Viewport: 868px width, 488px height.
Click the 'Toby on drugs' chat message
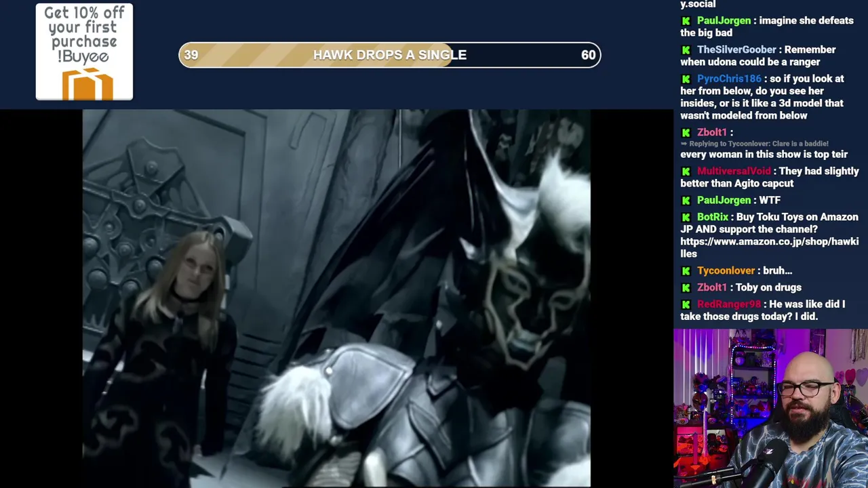tap(768, 287)
